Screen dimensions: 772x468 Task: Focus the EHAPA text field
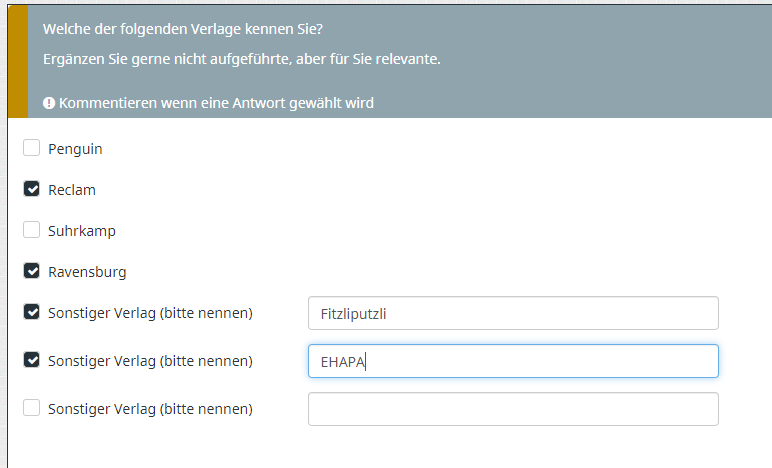point(512,361)
